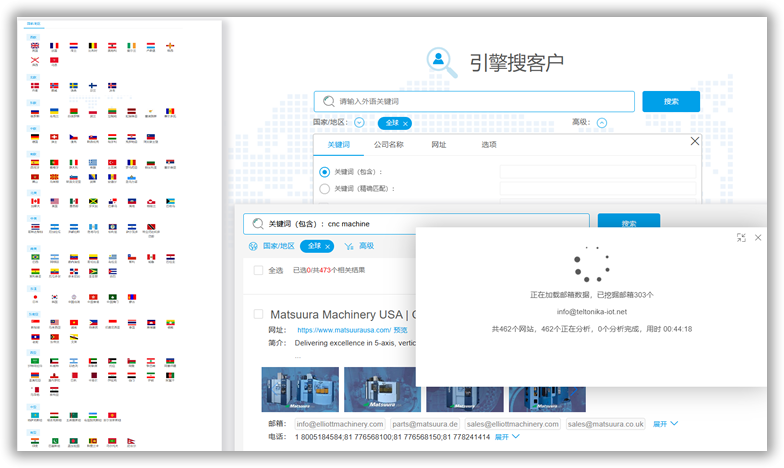Select the Saudi Arabia flag
This screenshot has height=468, width=784.
[x=35, y=360]
